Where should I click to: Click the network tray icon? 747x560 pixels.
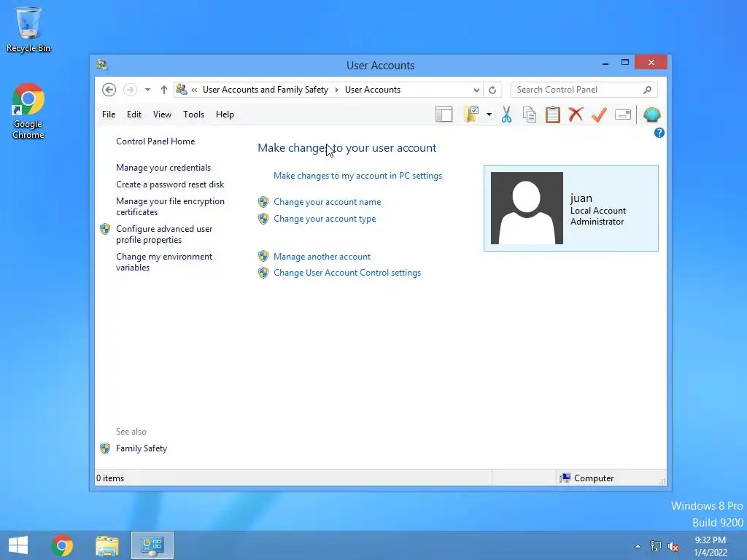(656, 546)
